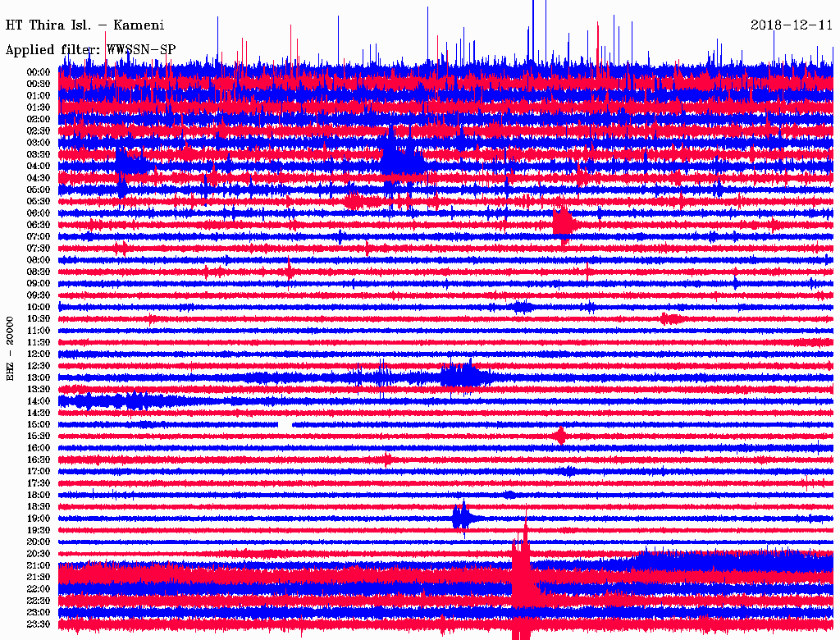Click the 09:00 time label
Viewport: 840px width, 640px height.
point(39,284)
